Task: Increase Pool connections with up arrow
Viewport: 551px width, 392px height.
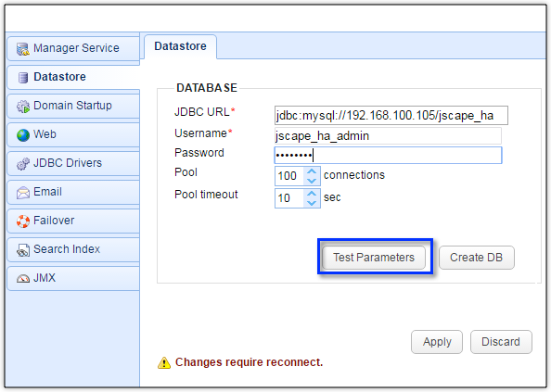Action: coord(312,171)
